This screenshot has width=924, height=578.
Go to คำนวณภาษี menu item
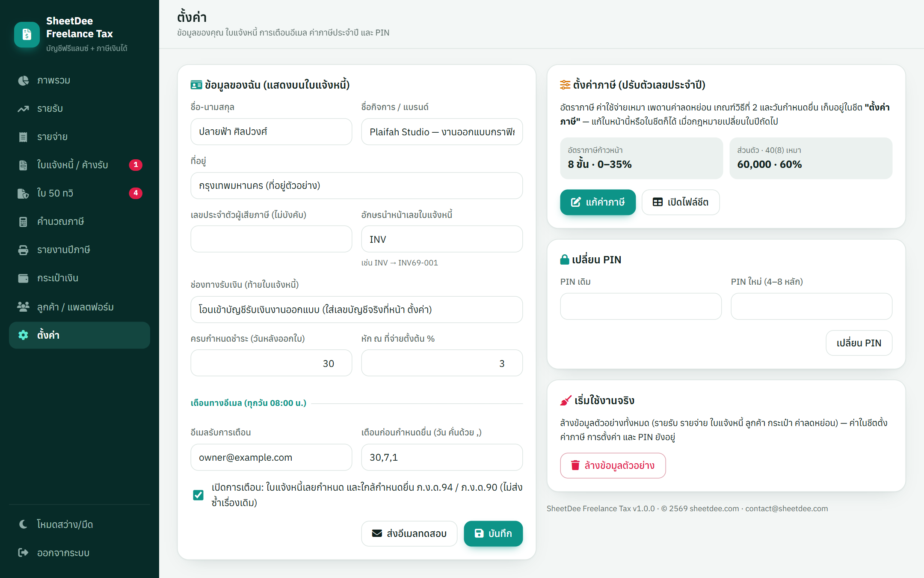click(80, 222)
